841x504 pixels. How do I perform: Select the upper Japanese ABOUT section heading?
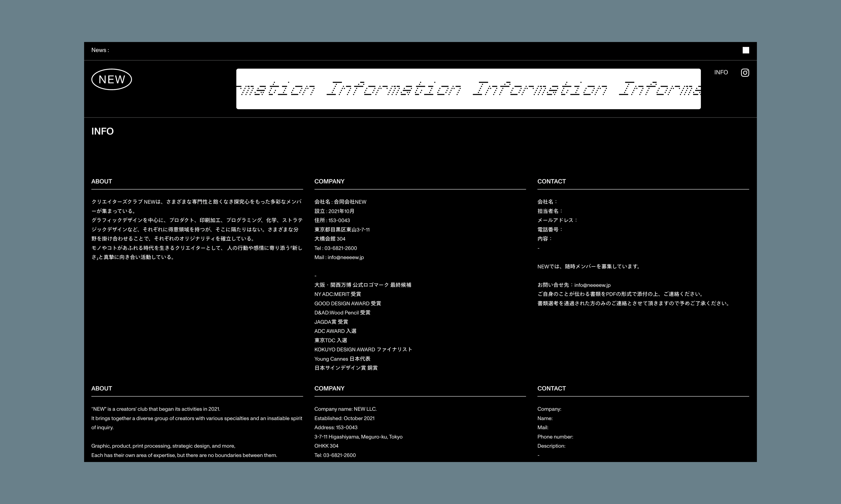102,181
